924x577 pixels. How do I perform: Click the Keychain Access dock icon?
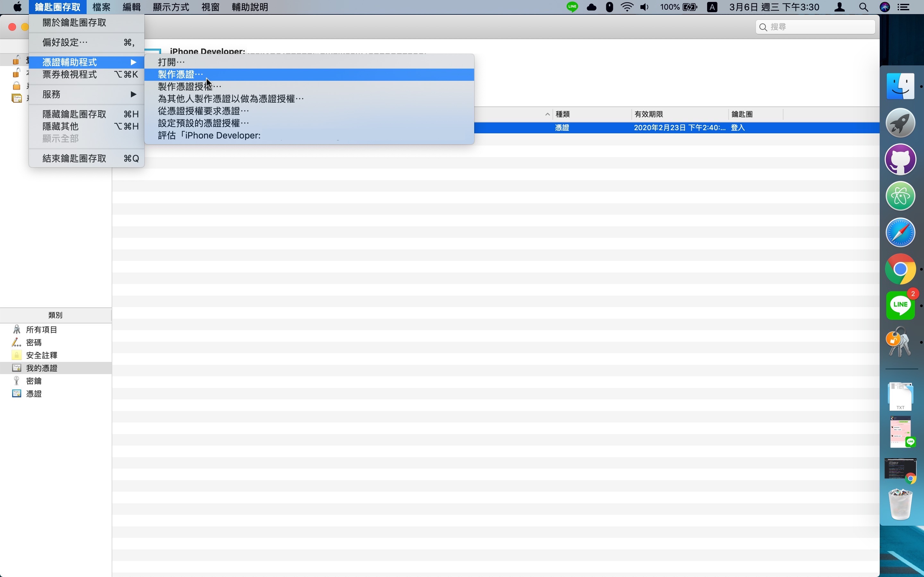click(900, 342)
